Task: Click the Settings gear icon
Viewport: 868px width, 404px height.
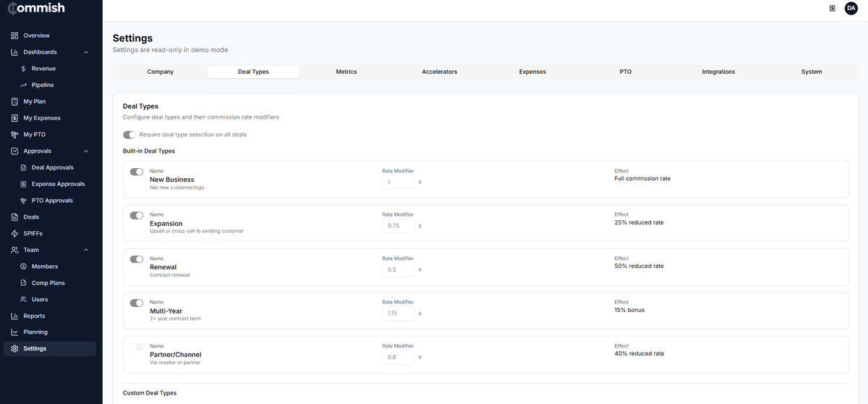Action: [x=14, y=349]
